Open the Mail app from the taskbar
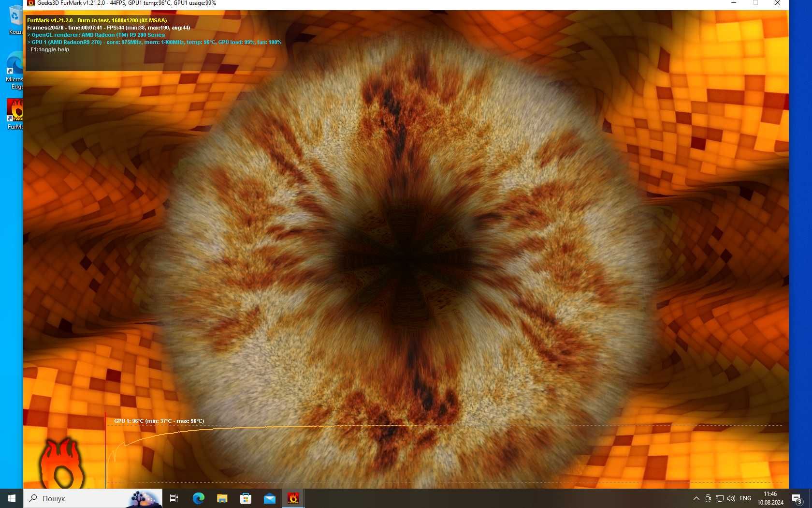The image size is (812, 508). (269, 498)
